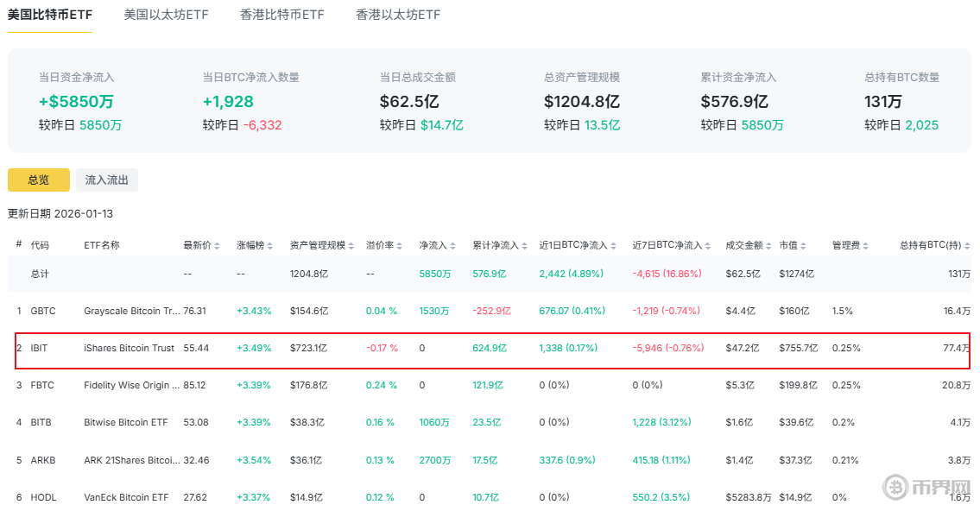The image size is (980, 511).
Task: Click the IBIT ticker code
Action: click(39, 348)
